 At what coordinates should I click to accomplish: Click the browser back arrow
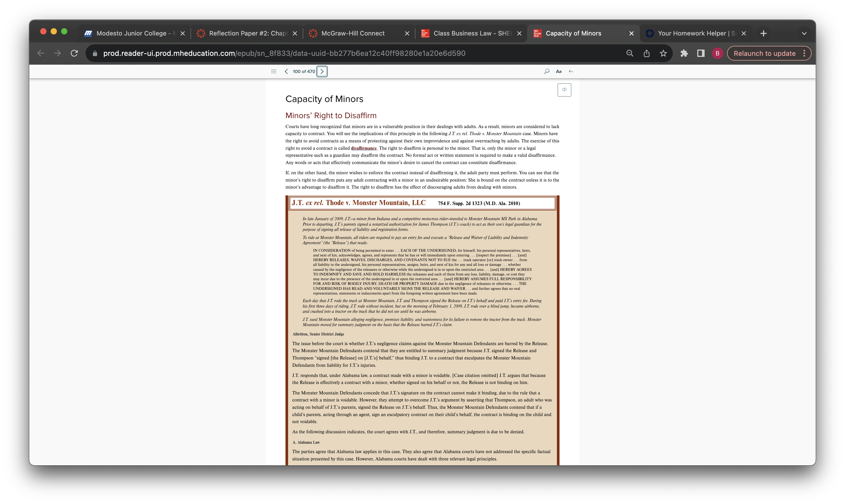click(x=41, y=53)
